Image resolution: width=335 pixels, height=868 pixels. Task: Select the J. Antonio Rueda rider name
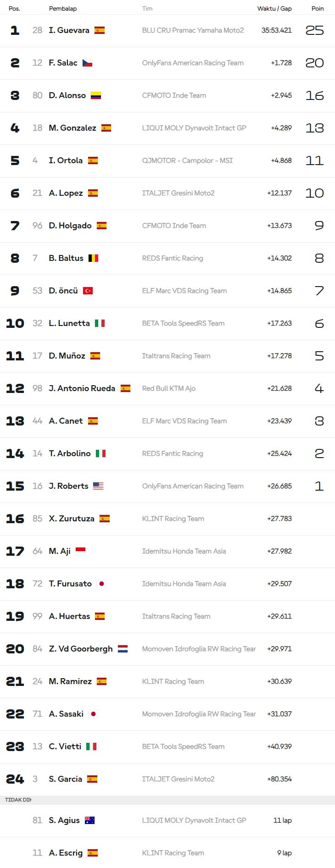[x=82, y=388]
